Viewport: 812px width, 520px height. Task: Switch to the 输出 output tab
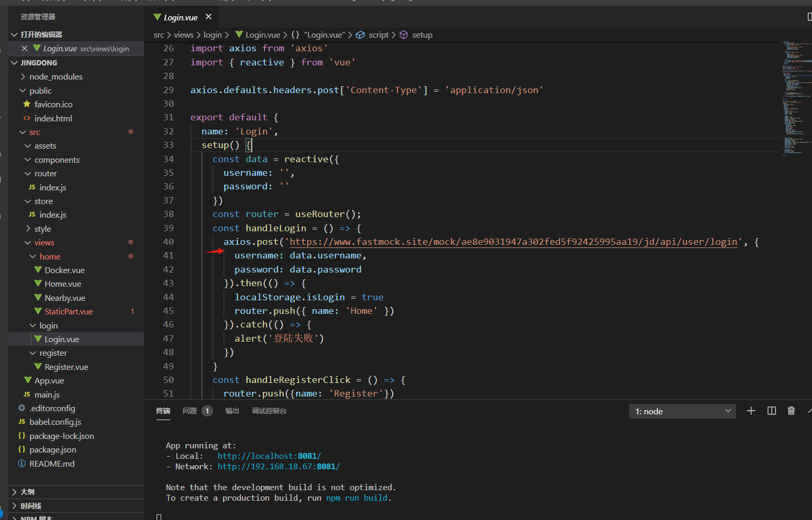232,411
